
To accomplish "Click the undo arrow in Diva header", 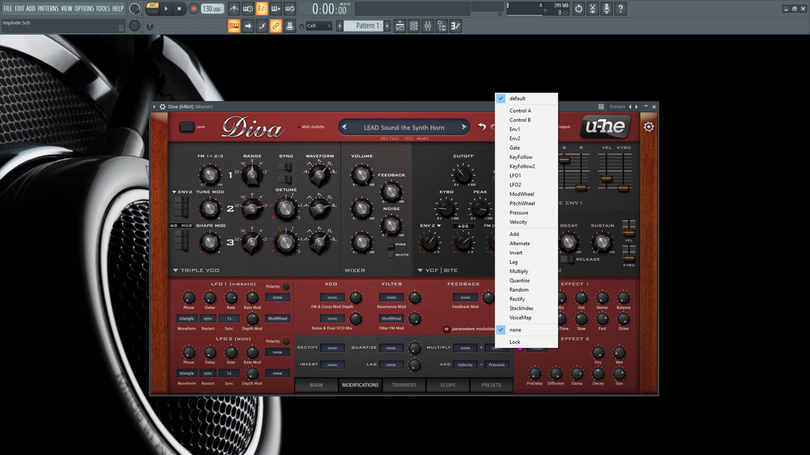I will [x=482, y=127].
